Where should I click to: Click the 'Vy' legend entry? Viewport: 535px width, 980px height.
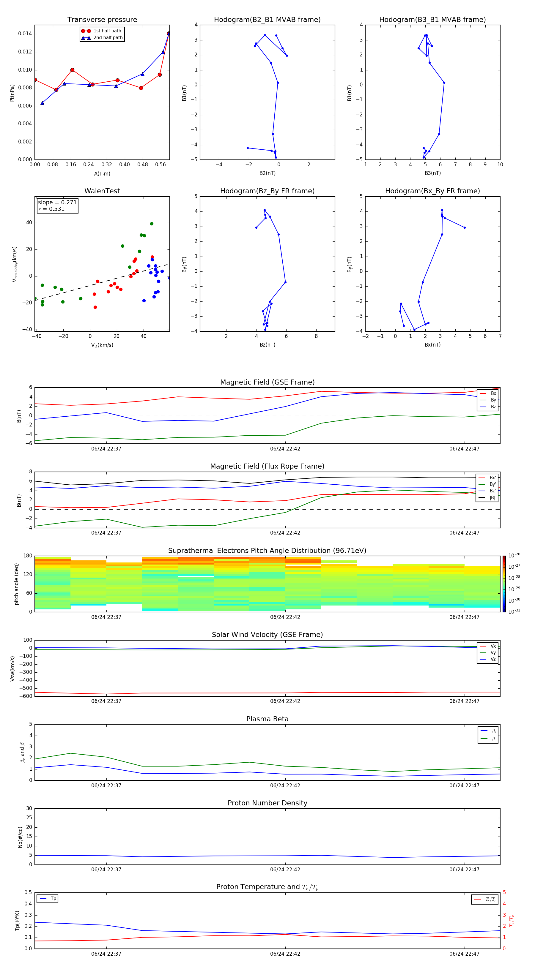[488, 653]
